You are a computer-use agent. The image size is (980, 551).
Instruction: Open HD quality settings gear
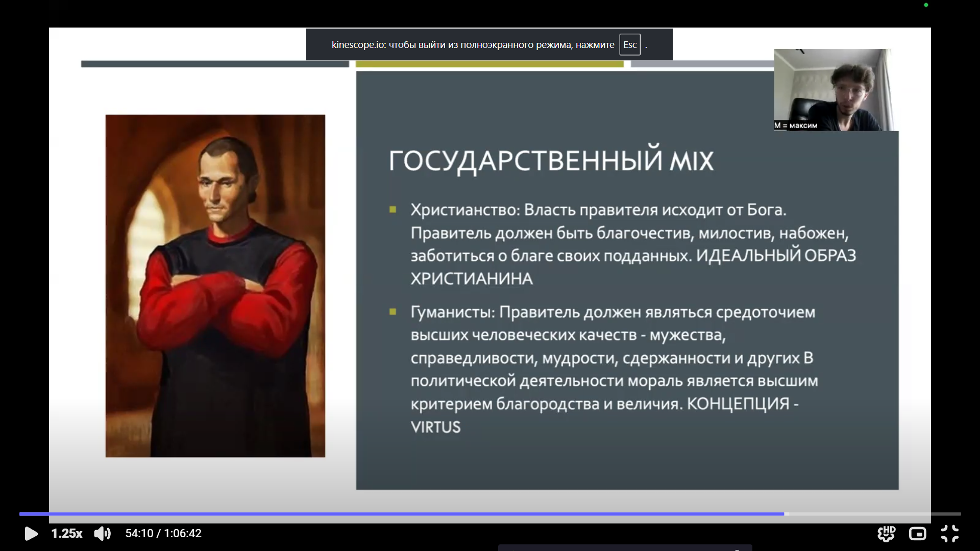(x=886, y=534)
